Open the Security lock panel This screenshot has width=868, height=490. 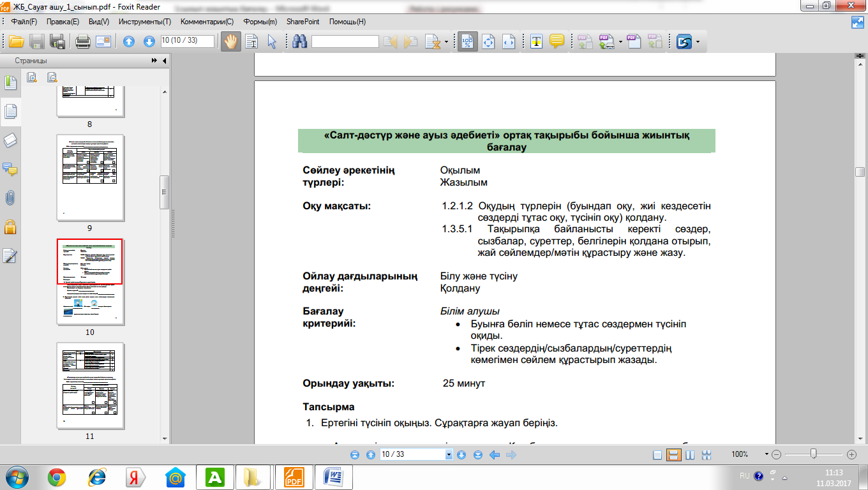pyautogui.click(x=11, y=226)
